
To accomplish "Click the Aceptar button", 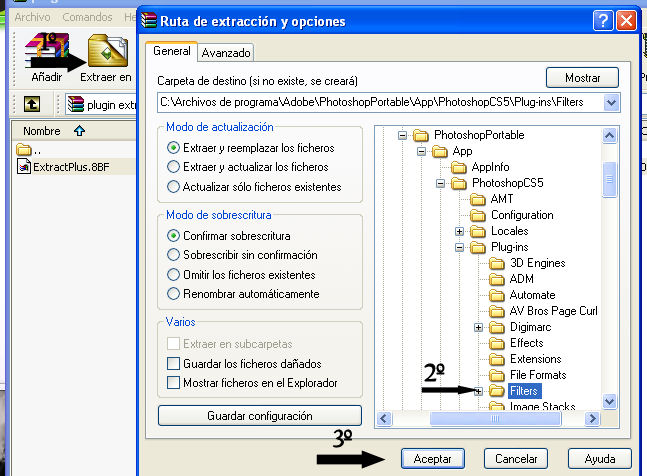I will [432, 459].
